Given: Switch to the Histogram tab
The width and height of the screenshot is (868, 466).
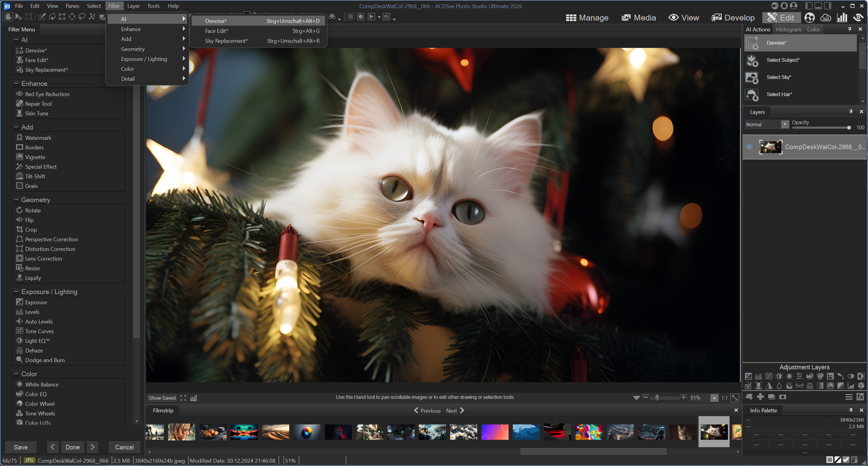Looking at the screenshot, I should (x=788, y=29).
